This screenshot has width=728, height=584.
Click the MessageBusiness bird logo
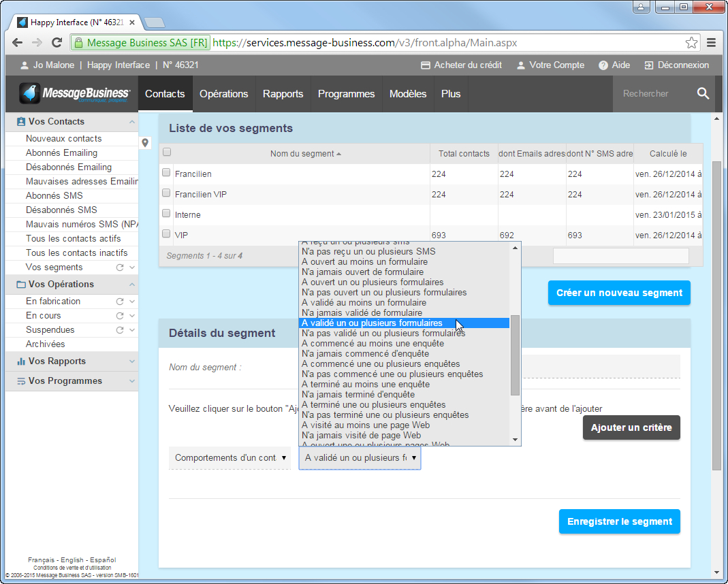(30, 94)
